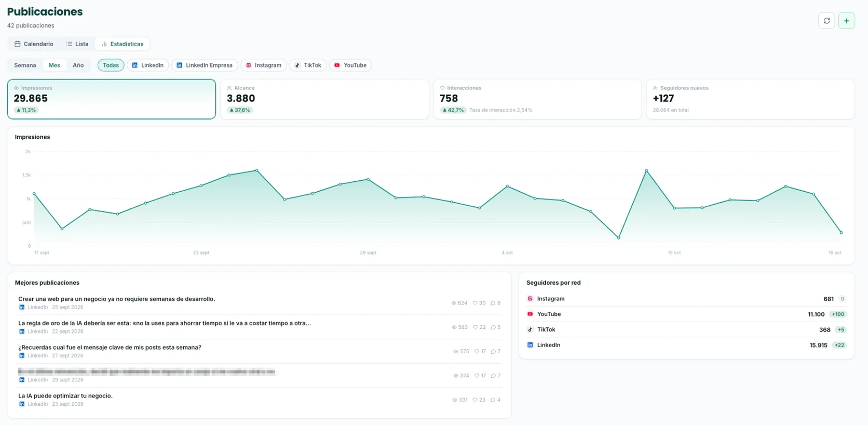Click the LinkedIn +22 follower badge
The height and width of the screenshot is (425, 868).
tap(839, 346)
